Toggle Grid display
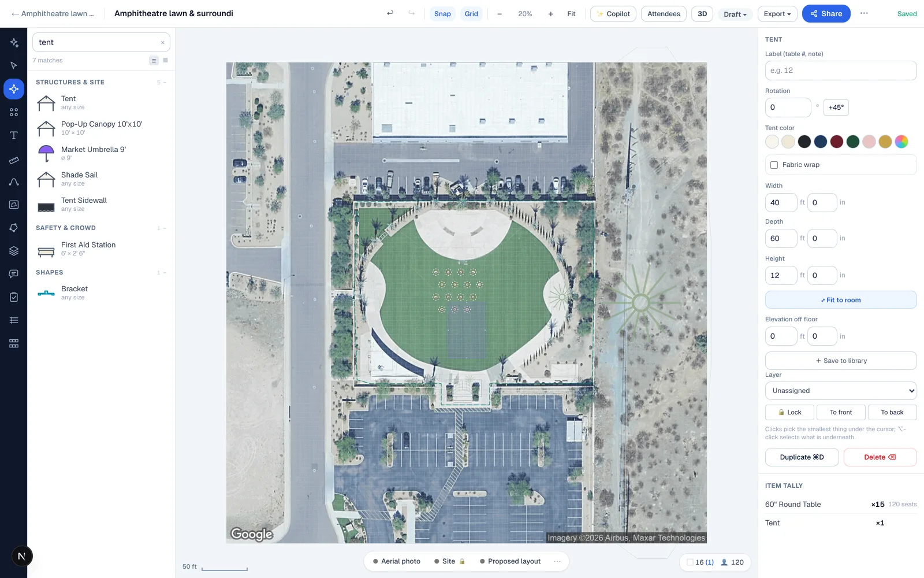The image size is (924, 578). point(471,14)
